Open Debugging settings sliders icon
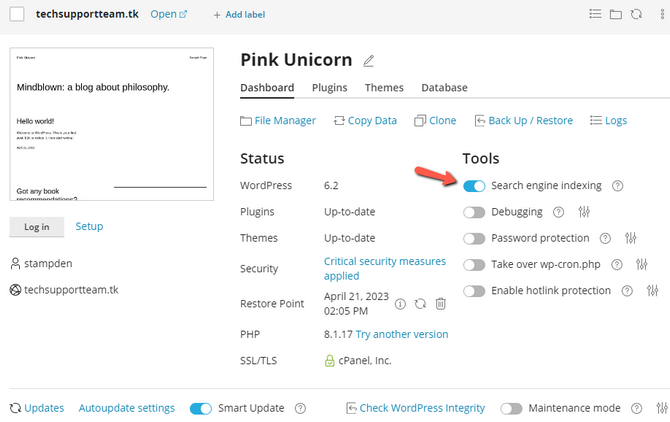Screen dimensions: 670x422 click(x=585, y=212)
